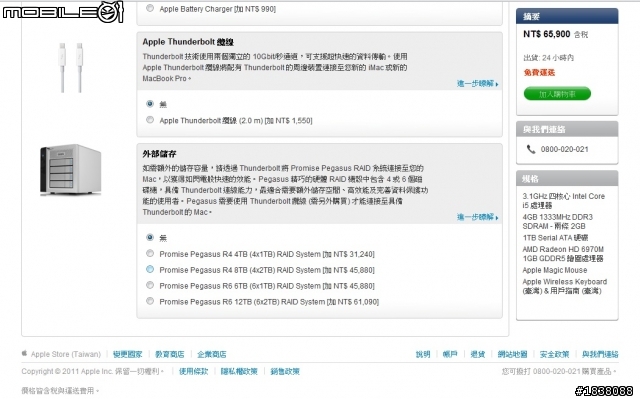640x399 pixels.
Task: Open 教育商店 education store link
Action: [x=169, y=354]
